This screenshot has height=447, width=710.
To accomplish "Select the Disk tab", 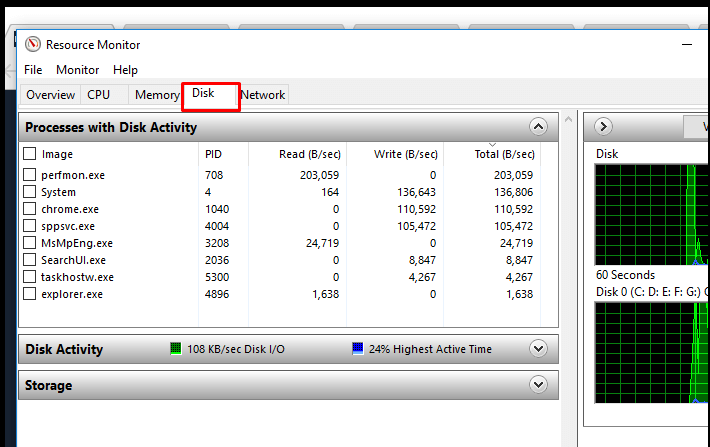I will (211, 96).
